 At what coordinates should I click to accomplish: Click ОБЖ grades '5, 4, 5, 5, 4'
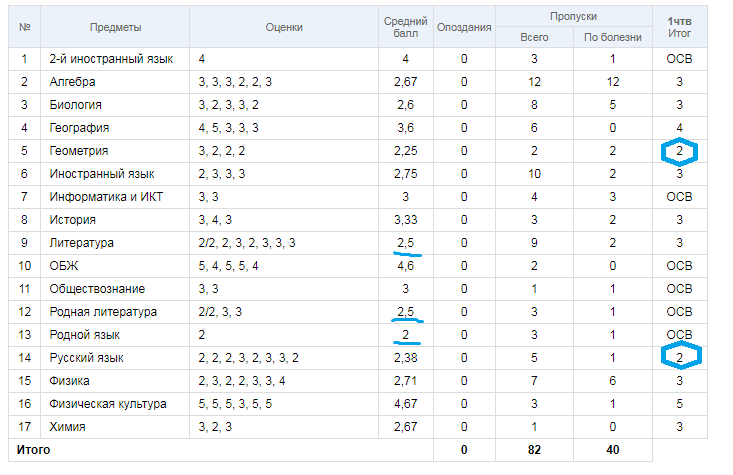click(229, 266)
